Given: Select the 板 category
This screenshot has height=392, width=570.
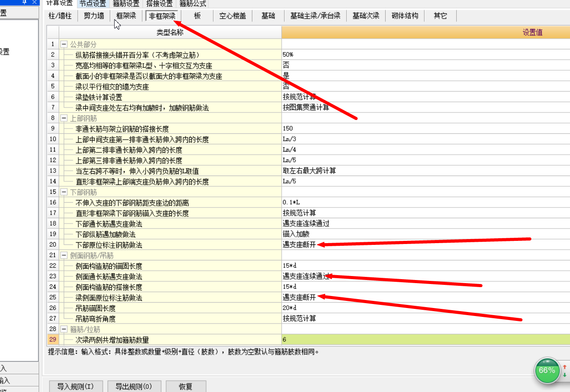Looking at the screenshot, I should (197, 16).
